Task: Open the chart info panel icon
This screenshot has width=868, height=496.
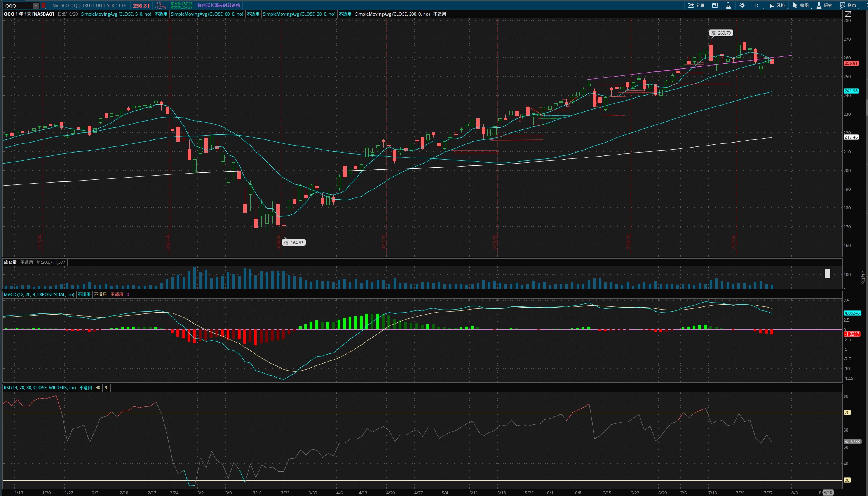Action: click(x=715, y=5)
